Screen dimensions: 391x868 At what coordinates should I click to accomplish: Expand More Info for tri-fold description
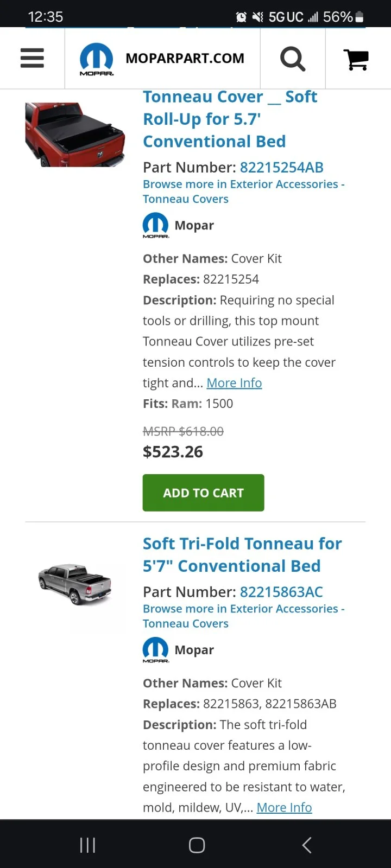click(x=284, y=808)
